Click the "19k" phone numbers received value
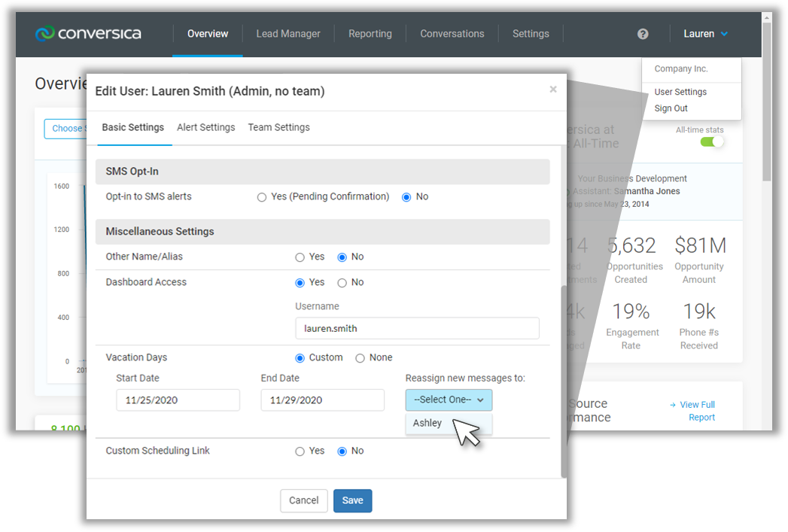This screenshot has height=532, width=788. coord(699,312)
